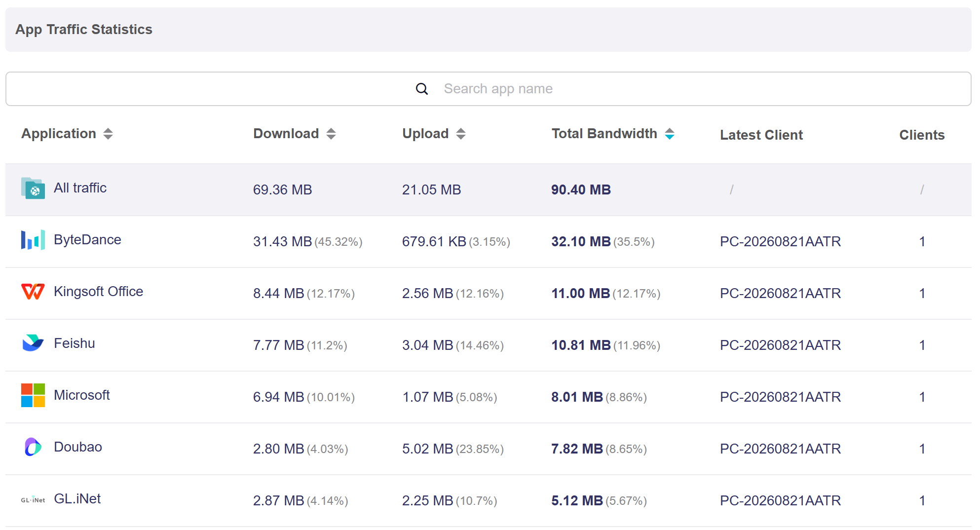Select the All traffic row label
This screenshot has height=530, width=980.
(80, 188)
